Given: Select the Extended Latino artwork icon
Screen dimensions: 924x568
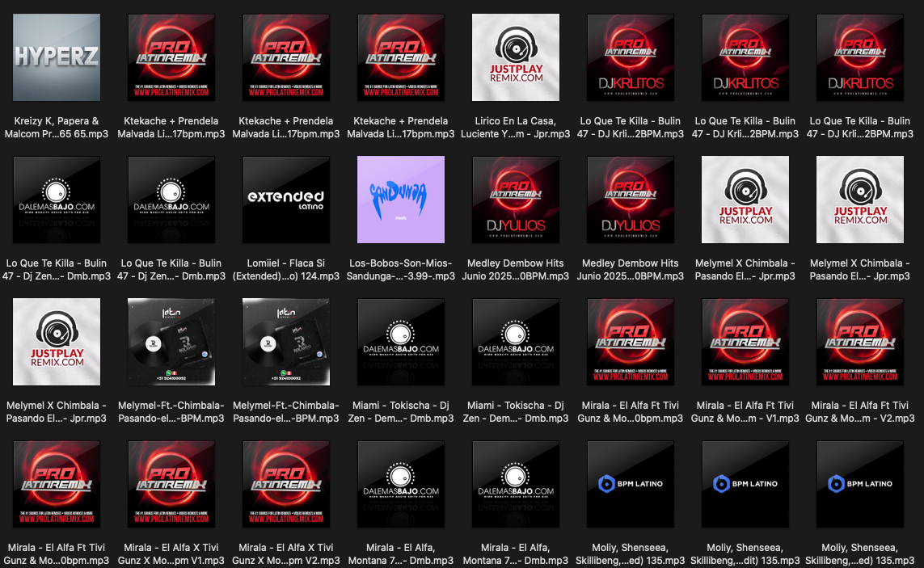Looking at the screenshot, I should [286, 200].
